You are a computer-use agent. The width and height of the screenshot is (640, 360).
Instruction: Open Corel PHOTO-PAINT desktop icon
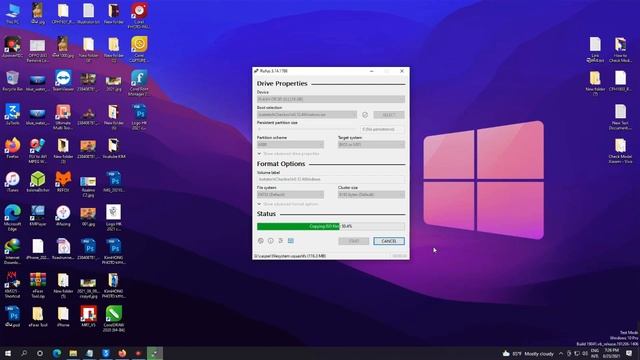click(139, 16)
